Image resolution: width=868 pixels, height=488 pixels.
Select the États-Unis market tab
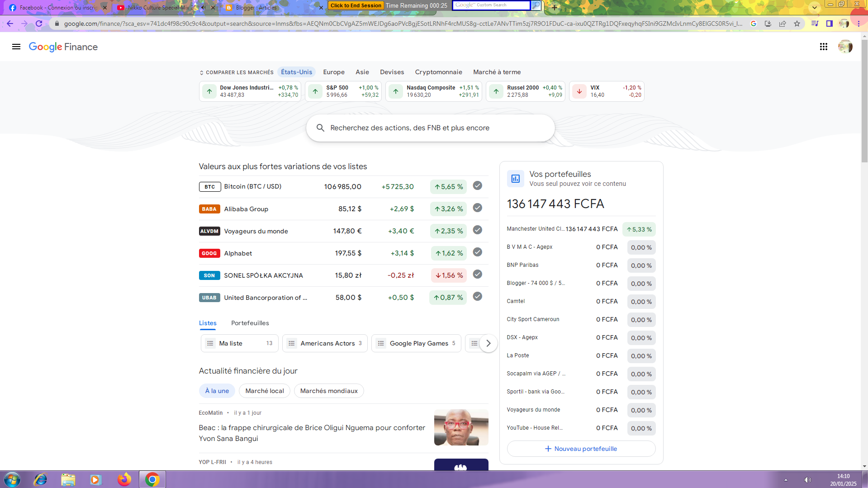296,72
